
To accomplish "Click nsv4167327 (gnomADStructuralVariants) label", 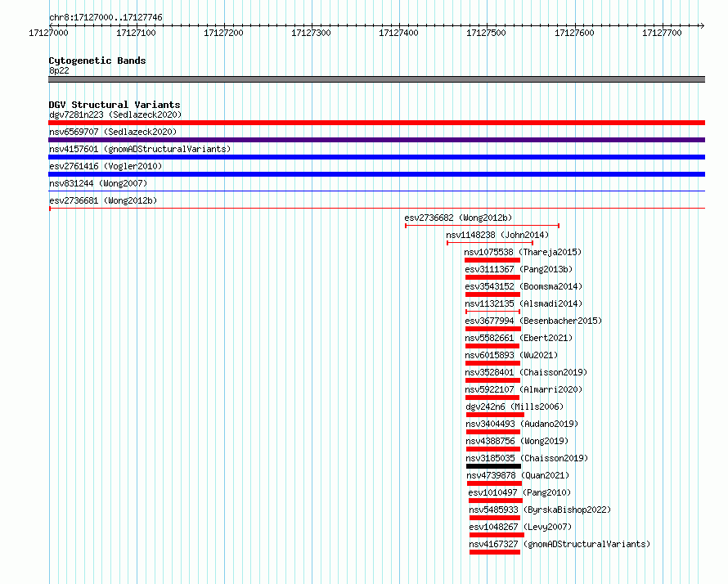I will click(x=560, y=544).
